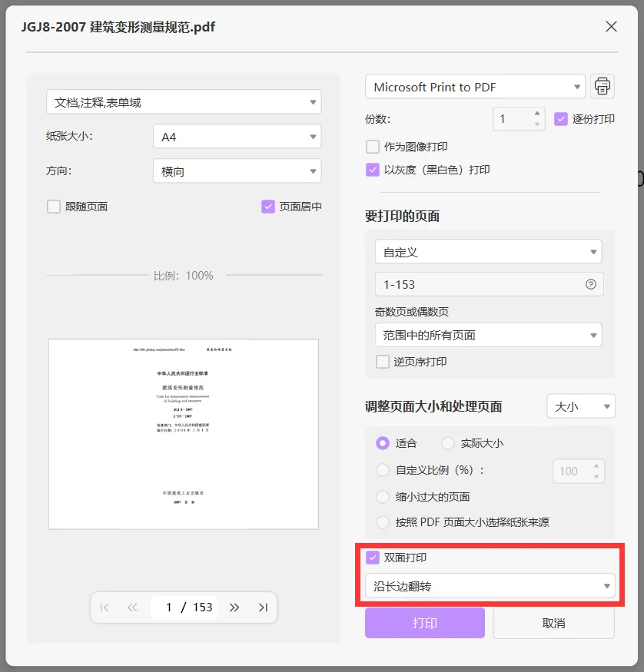Open 范围中的所有页面 dropdown

pos(488,335)
